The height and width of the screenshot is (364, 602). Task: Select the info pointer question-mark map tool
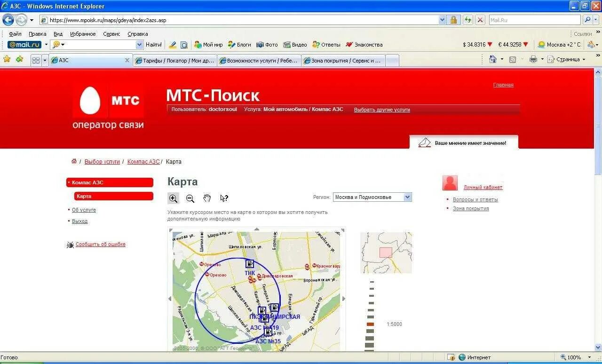pos(224,198)
